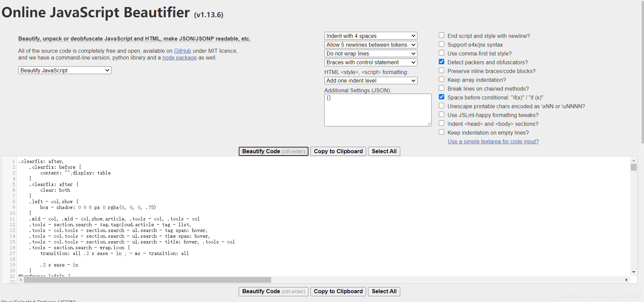Click Use a simple textarea link
This screenshot has height=302, width=644.
493,141
